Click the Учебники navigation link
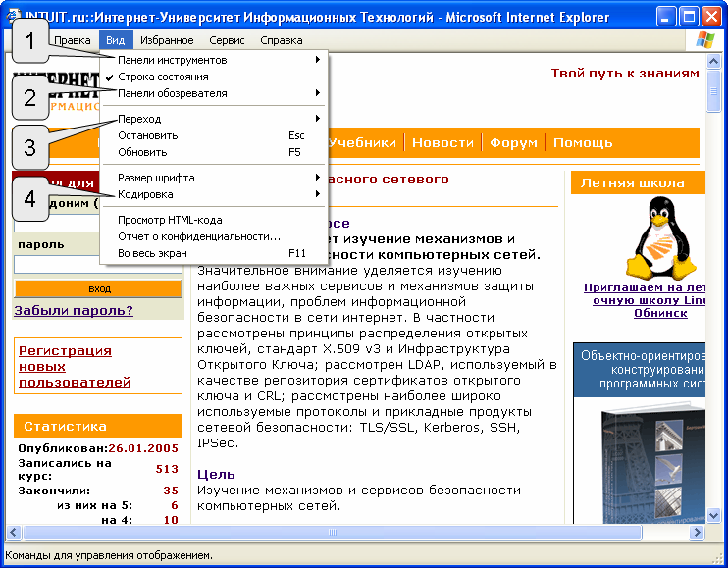This screenshot has width=728, height=568. click(x=363, y=143)
